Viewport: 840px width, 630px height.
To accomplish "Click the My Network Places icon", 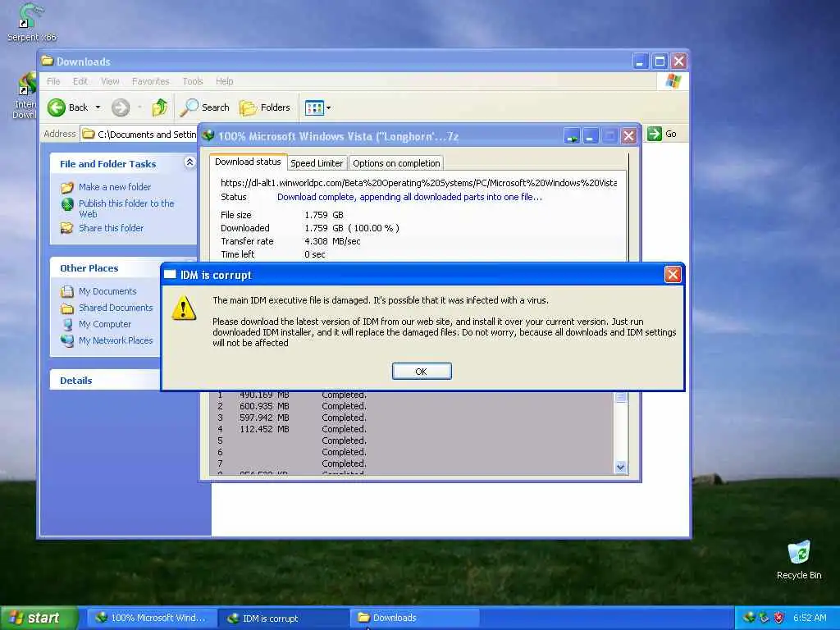I will (x=67, y=340).
